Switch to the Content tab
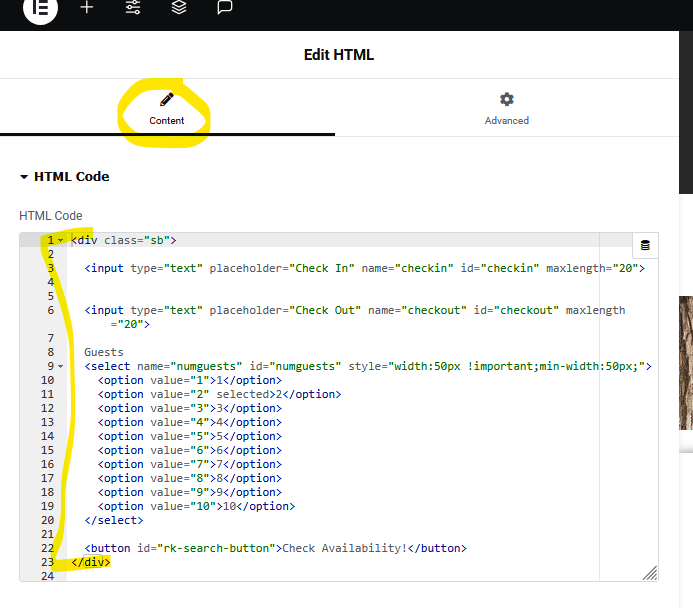Image resolution: width=693 pixels, height=608 pixels. (167, 108)
